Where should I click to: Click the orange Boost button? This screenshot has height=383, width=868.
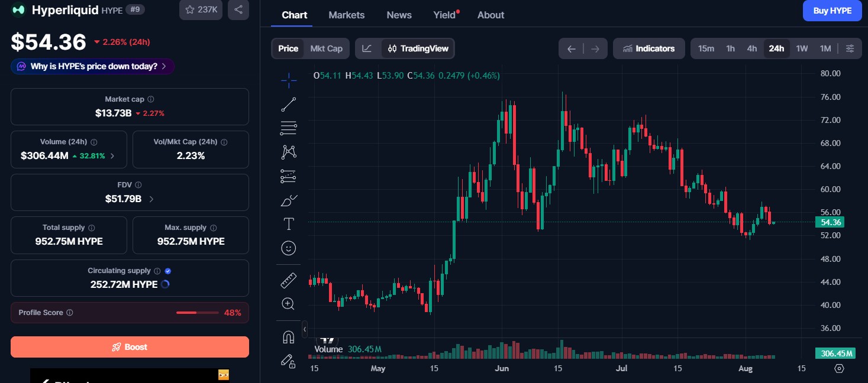[130, 347]
